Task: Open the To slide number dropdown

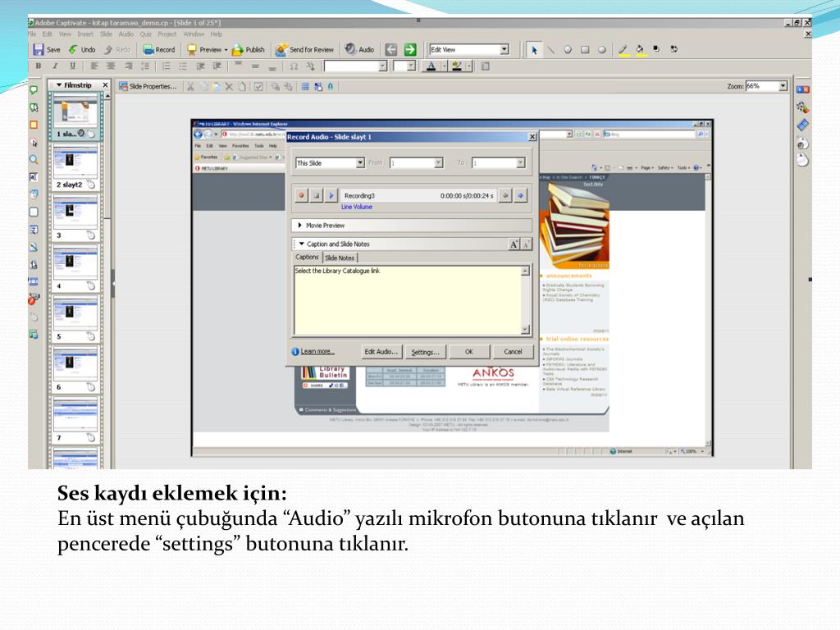Action: (520, 163)
